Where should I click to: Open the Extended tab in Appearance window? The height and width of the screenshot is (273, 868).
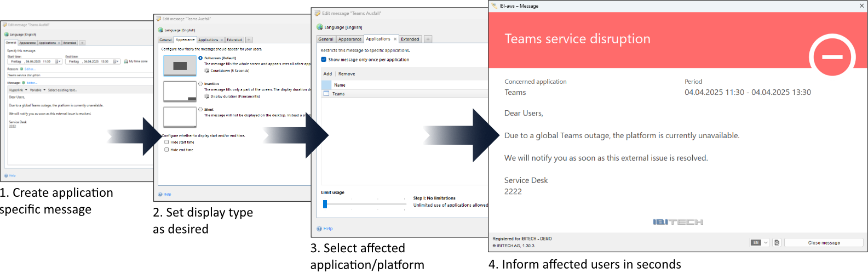pos(234,40)
